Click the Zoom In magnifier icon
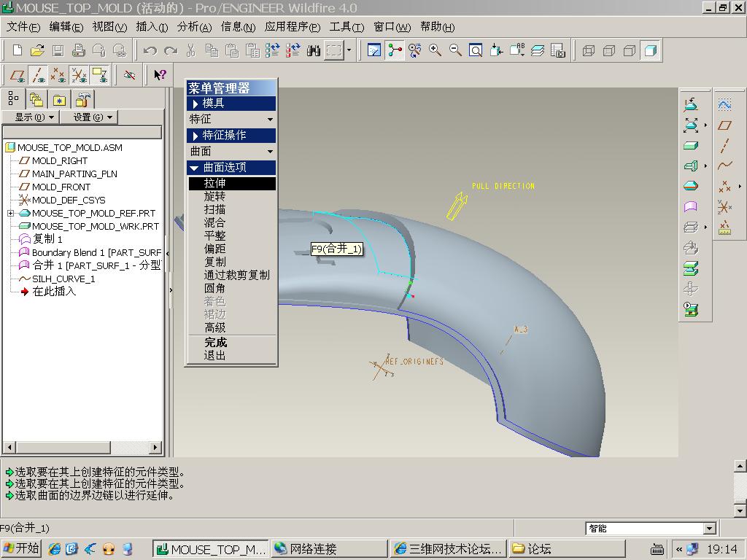 tap(435, 50)
